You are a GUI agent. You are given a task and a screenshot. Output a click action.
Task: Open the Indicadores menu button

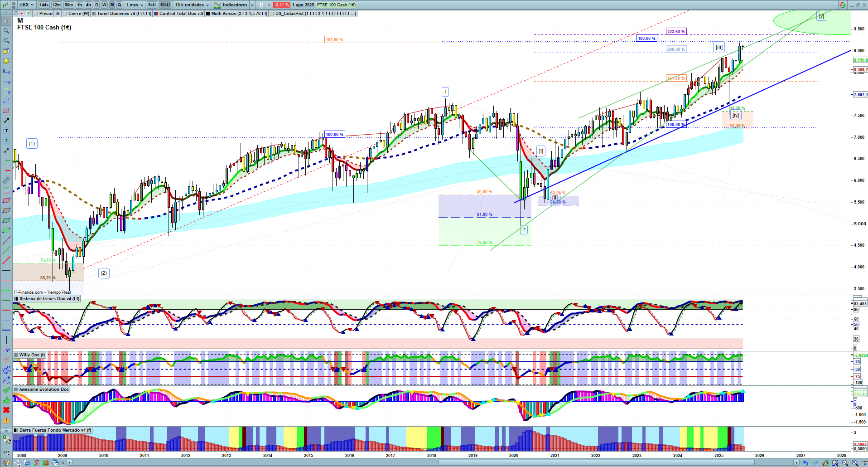pos(231,5)
